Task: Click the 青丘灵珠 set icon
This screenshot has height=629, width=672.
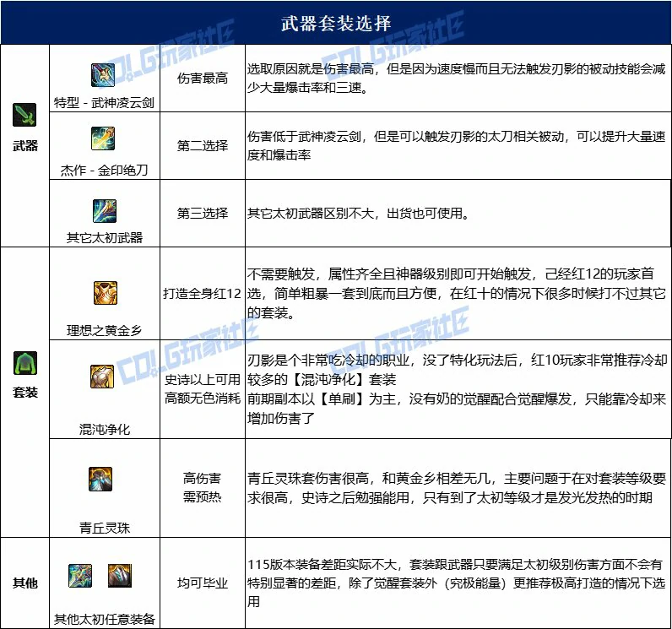Action: (100, 479)
